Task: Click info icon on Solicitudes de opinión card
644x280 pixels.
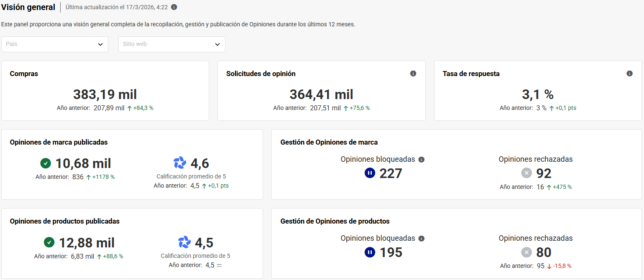Action: [x=413, y=74]
